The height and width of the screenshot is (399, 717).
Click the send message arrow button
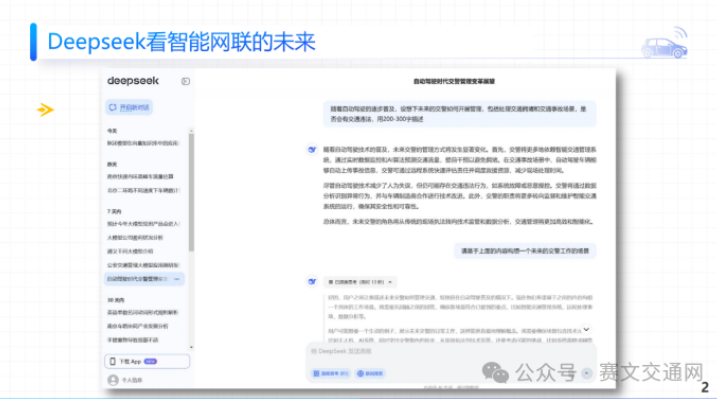587,373
